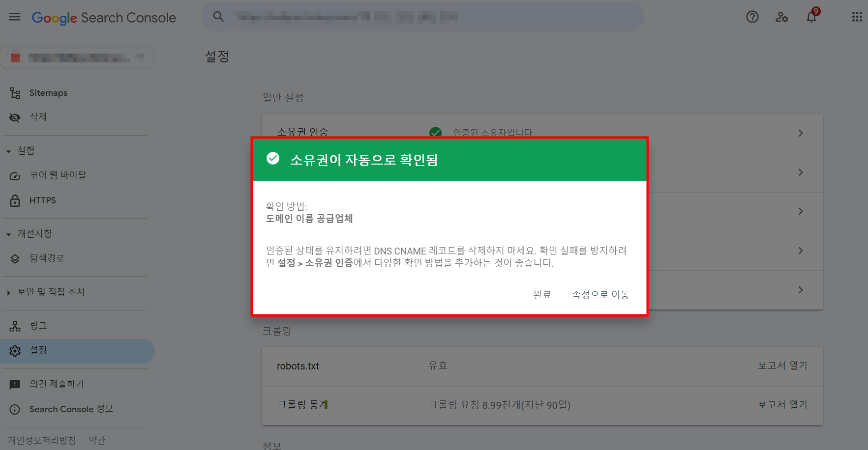Screen dimensions: 868x450
Task: Open the hamburger main menu
Action: [15, 17]
